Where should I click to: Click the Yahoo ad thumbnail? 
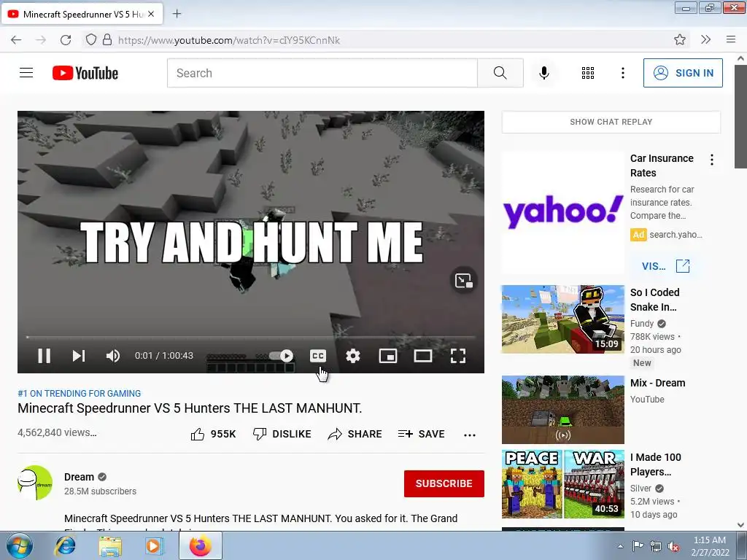click(562, 212)
